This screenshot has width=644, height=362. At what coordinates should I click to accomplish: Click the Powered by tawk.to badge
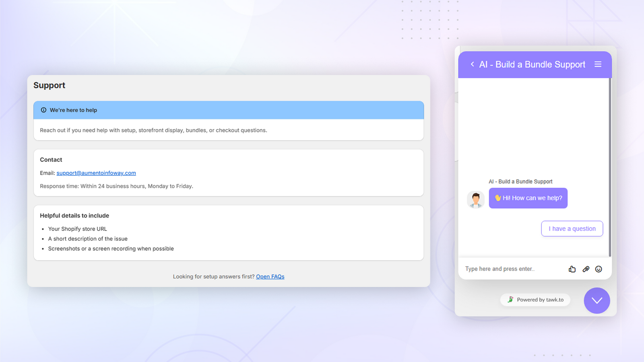click(535, 300)
